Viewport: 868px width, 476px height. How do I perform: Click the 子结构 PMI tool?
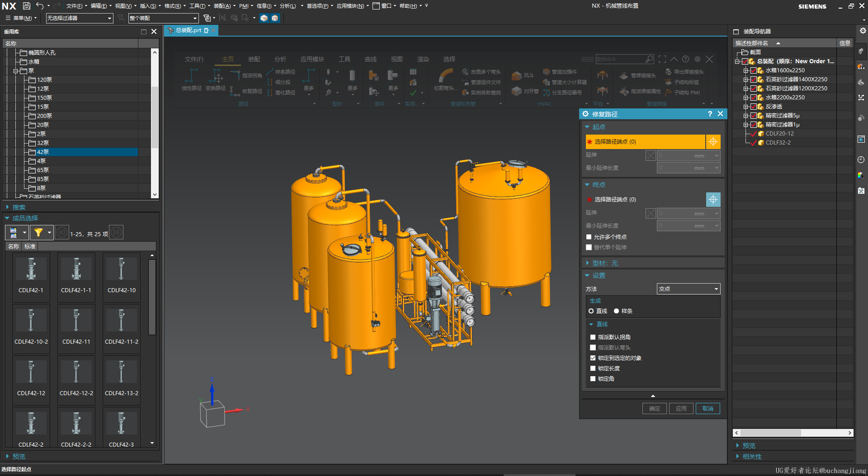(682, 93)
